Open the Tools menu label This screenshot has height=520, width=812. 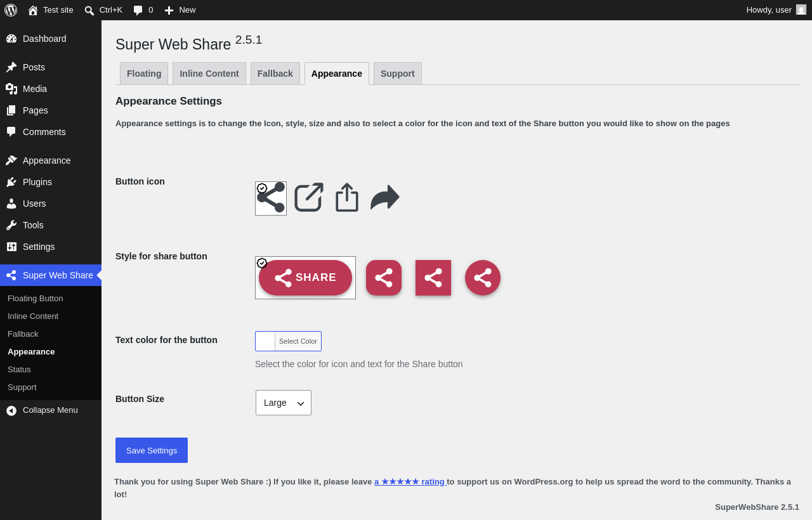tap(33, 225)
